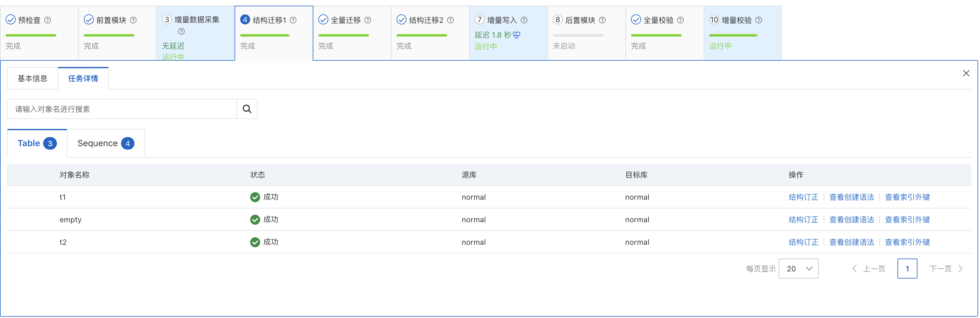
Task: Click the help icon beside 增量写入
Action: point(524,20)
